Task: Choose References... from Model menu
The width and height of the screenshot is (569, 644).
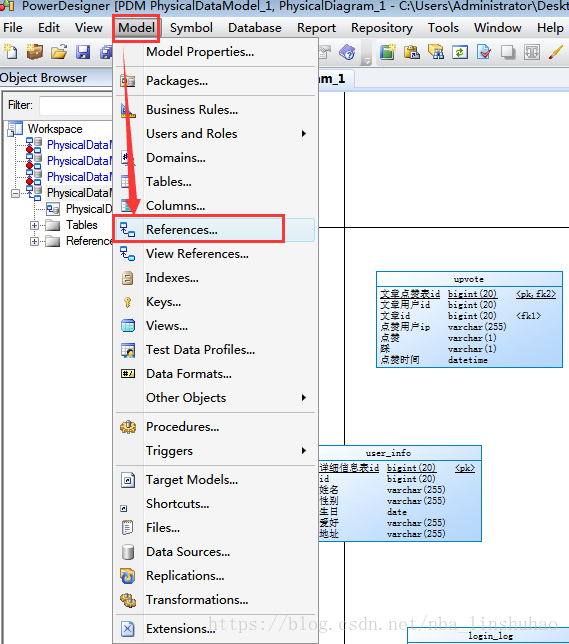Action: [x=214, y=230]
